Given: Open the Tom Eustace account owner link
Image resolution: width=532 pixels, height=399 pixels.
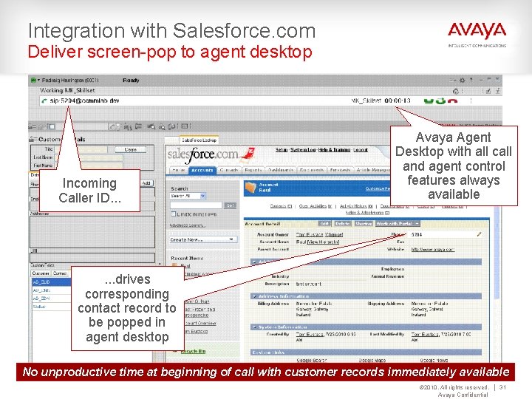Looking at the screenshot, I should pos(308,234).
